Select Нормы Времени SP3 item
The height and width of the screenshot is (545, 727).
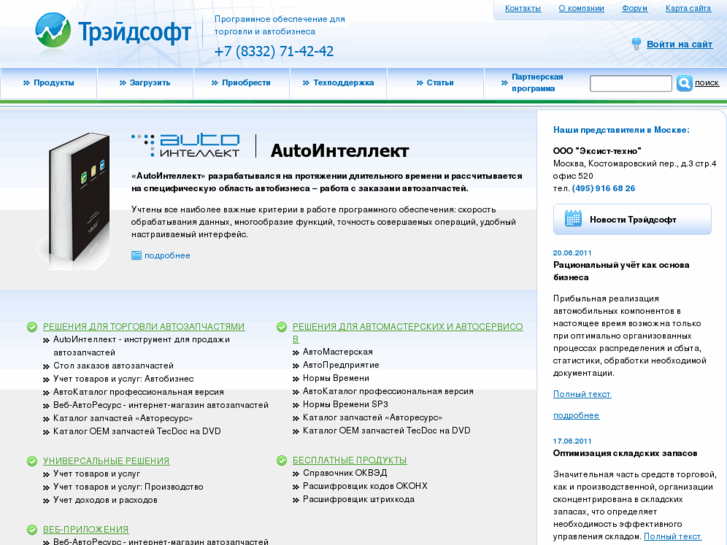[345, 404]
